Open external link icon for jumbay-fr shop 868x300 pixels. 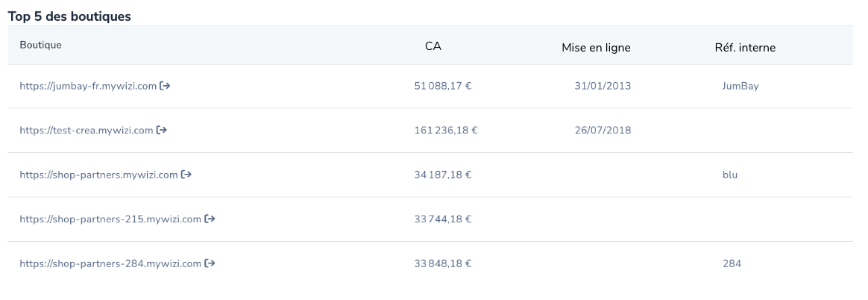coord(164,86)
